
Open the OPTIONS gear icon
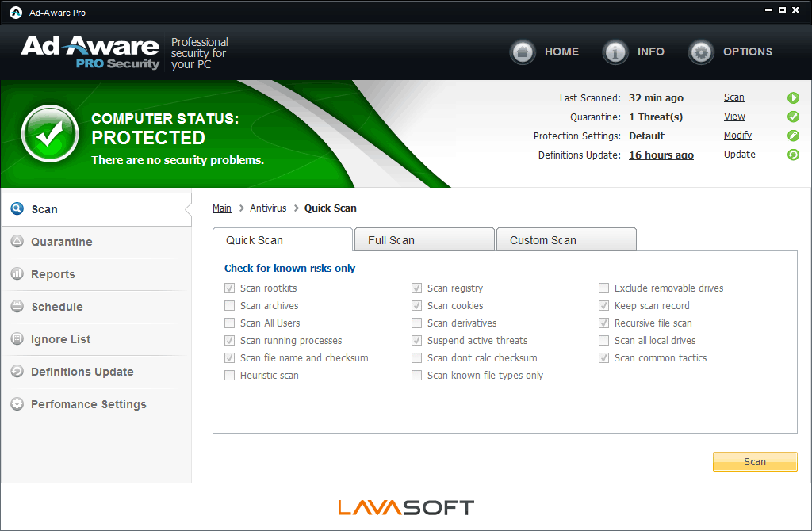[701, 52]
